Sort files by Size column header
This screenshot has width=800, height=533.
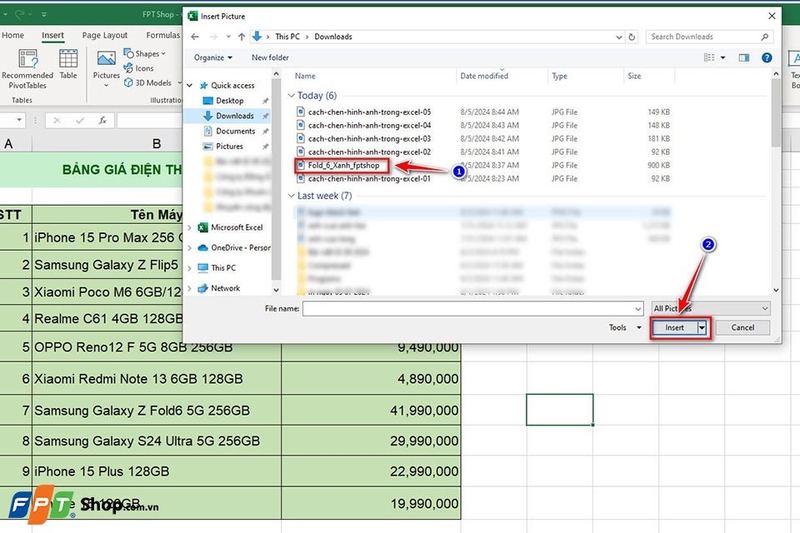634,76
